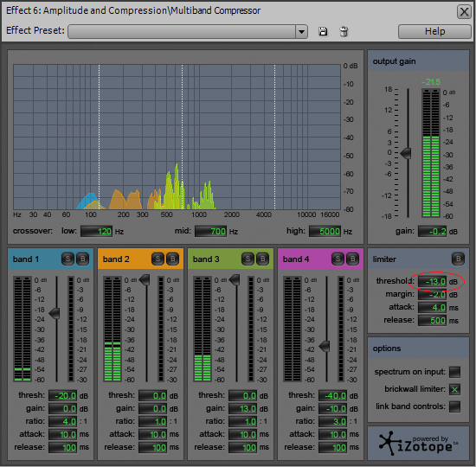This screenshot has width=476, height=467.
Task: Click band 3 thresh 0.0 field
Action: click(243, 396)
